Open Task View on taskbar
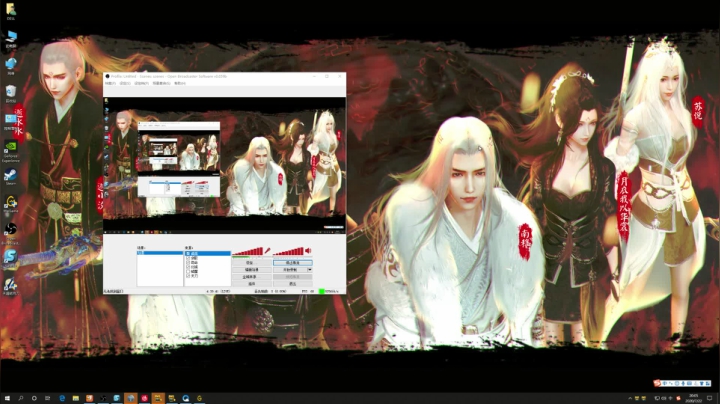720x404 pixels. pos(47,398)
